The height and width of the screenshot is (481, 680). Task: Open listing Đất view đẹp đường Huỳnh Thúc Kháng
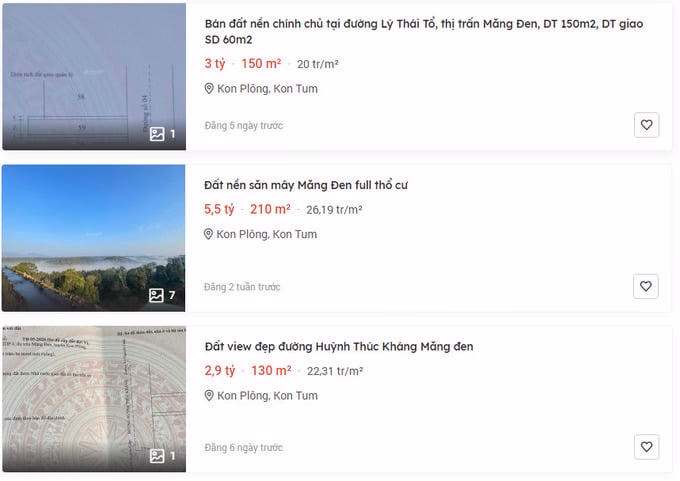339,347
